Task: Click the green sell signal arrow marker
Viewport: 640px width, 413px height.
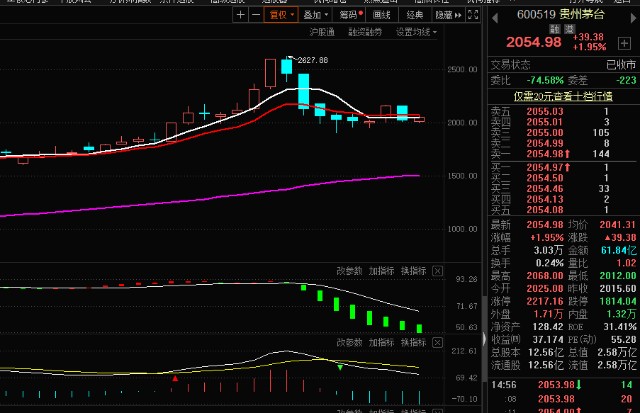Action: (340, 368)
